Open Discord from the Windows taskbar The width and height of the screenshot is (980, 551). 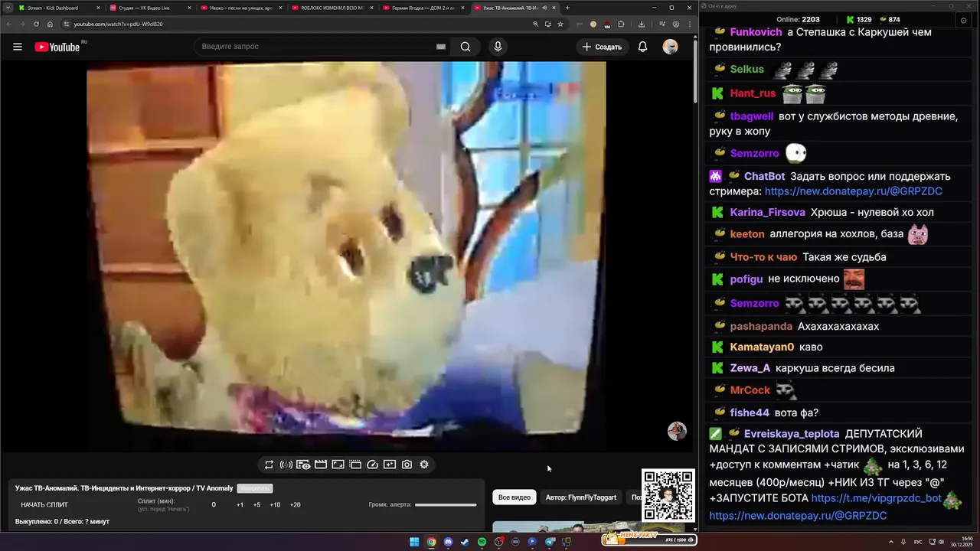pyautogui.click(x=448, y=542)
